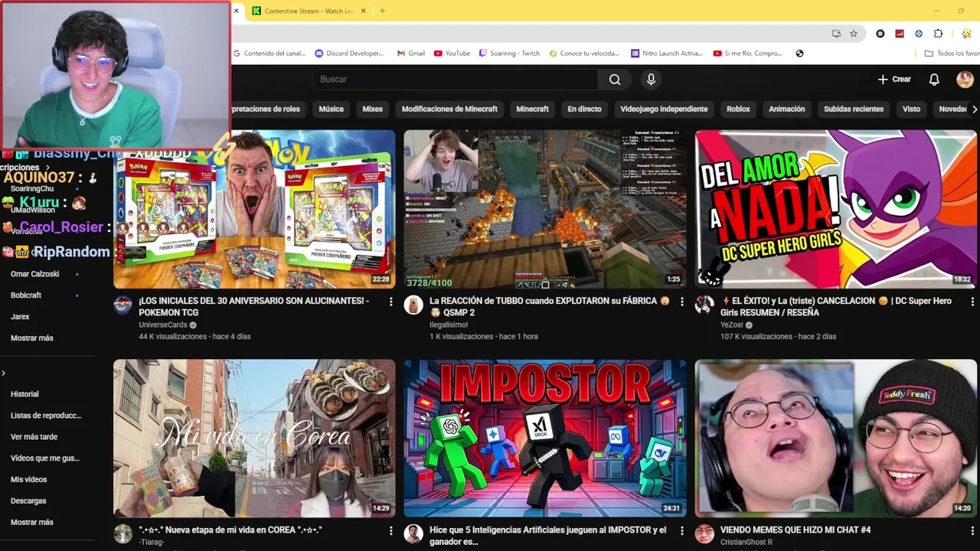The width and height of the screenshot is (980, 551).
Task: Open IMPOSTOR video thumbnail
Action: click(545, 439)
